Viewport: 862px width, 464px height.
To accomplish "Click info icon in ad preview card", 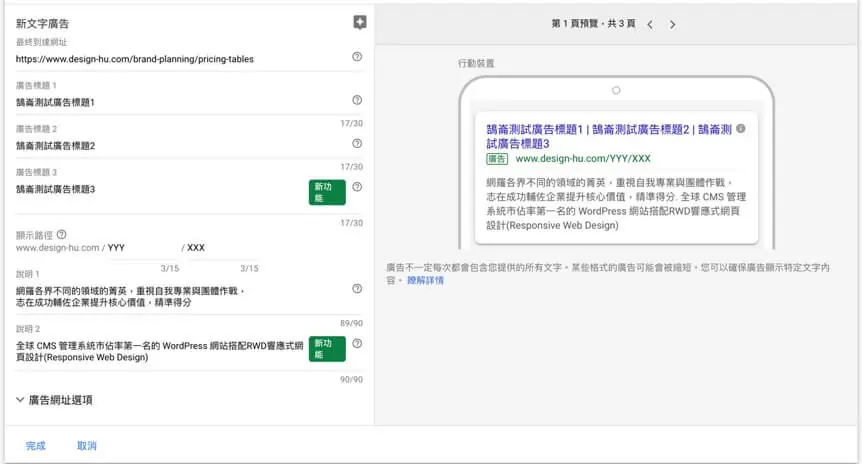I will coord(741,129).
